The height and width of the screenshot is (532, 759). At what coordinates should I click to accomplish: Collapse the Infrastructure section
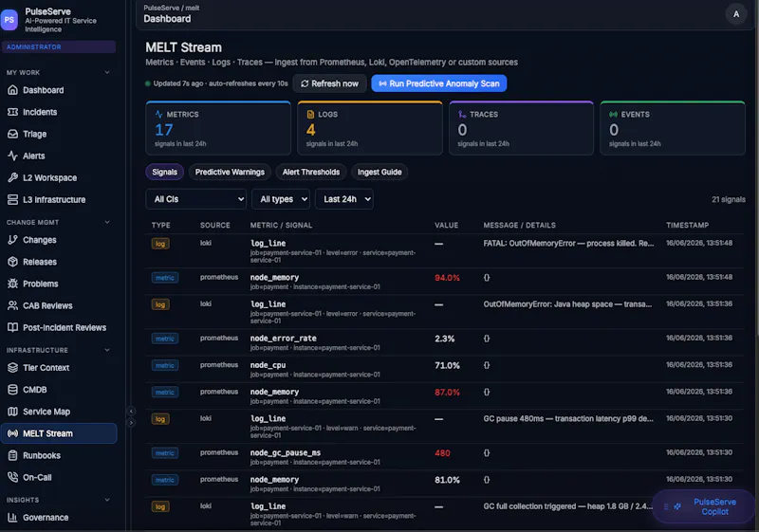(x=107, y=350)
